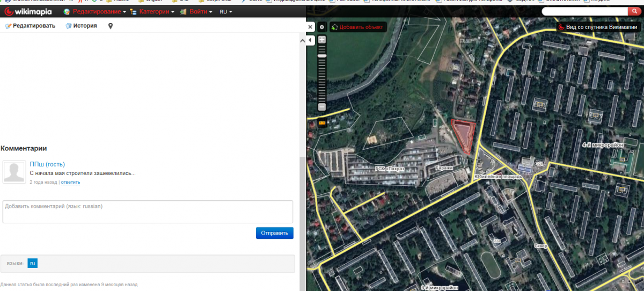The image size is (644, 291).
Task: Zoom out with the map minus button
Action: (x=322, y=107)
